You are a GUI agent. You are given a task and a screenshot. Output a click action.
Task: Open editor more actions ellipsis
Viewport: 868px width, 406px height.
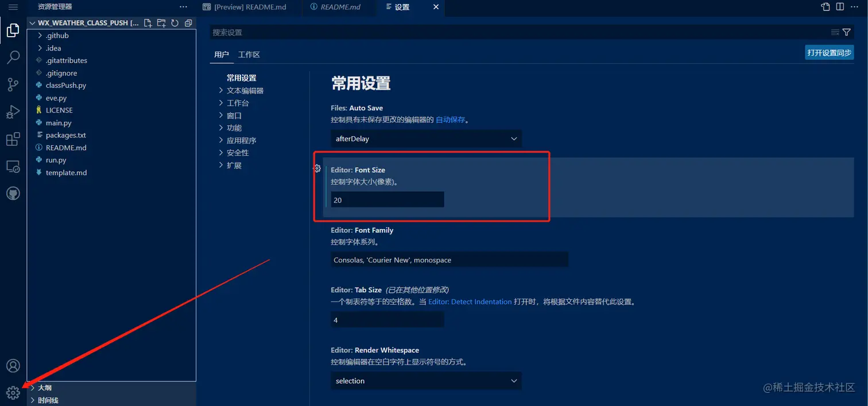(x=855, y=7)
